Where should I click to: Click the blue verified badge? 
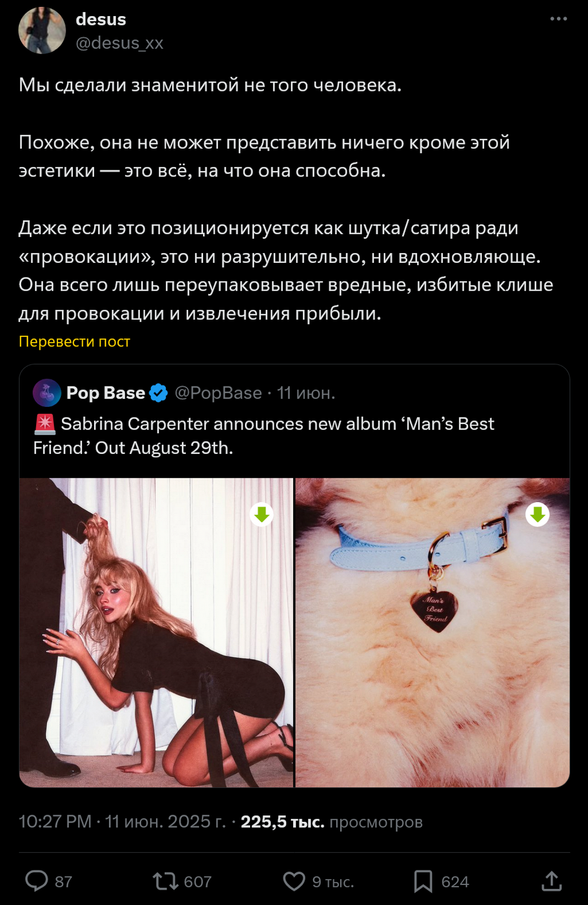click(x=158, y=393)
